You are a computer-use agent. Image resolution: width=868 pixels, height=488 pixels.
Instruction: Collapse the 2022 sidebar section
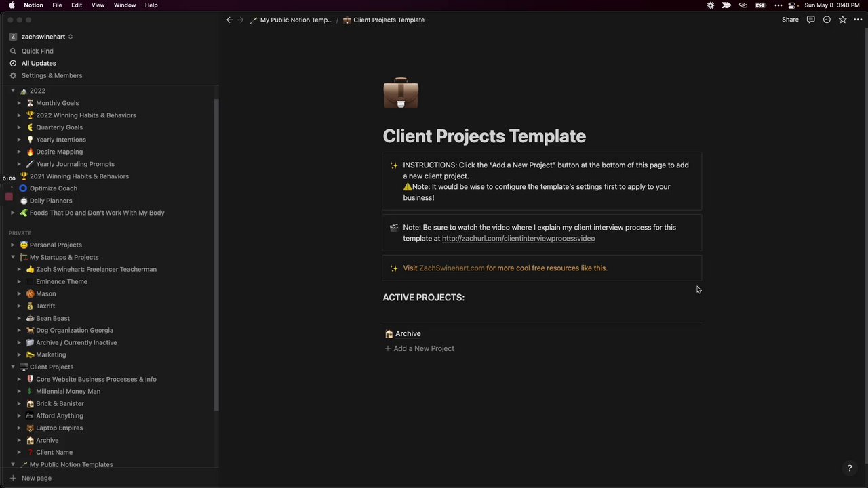(13, 91)
